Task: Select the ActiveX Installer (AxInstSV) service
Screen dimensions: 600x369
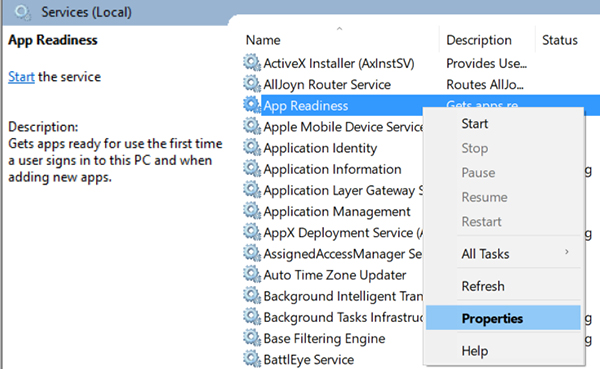Action: 339,63
